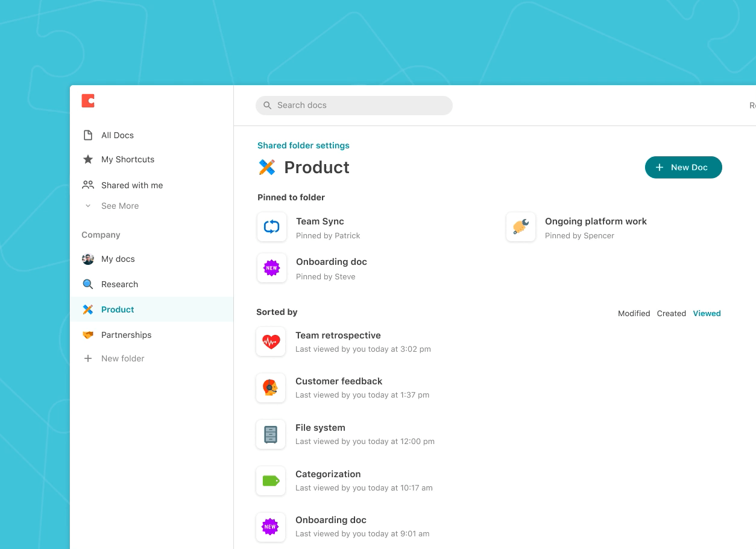This screenshot has height=549, width=756.
Task: Click the Company section heading
Action: click(x=101, y=235)
